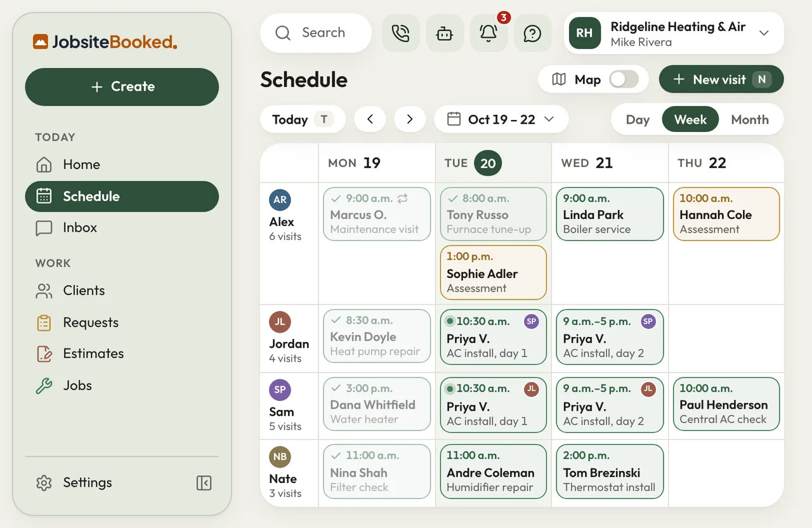The image size is (812, 528).
Task: Switch to Month view
Action: [750, 119]
